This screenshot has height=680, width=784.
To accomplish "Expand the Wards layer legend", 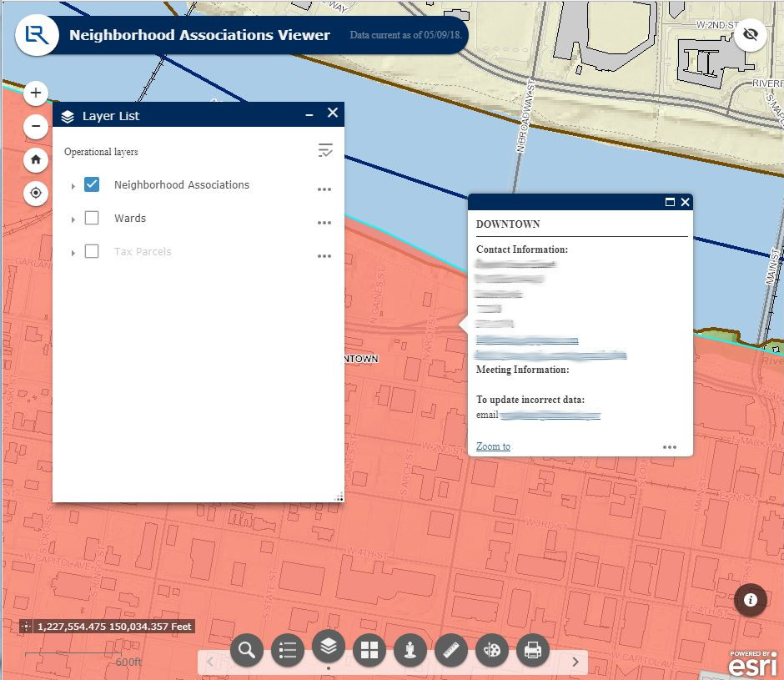I will (73, 219).
